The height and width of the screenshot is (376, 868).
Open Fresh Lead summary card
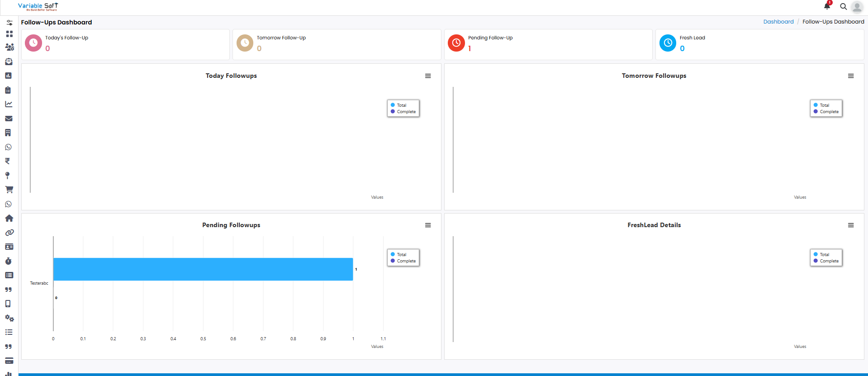[760, 44]
